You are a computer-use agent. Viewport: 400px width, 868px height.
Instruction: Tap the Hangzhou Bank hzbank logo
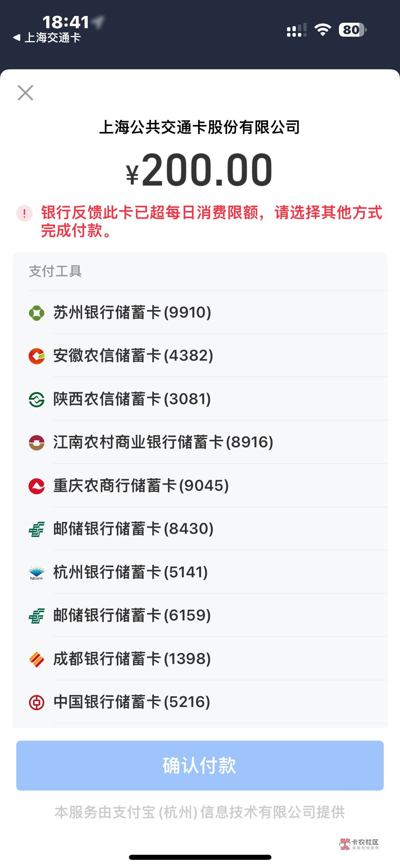click(x=37, y=573)
